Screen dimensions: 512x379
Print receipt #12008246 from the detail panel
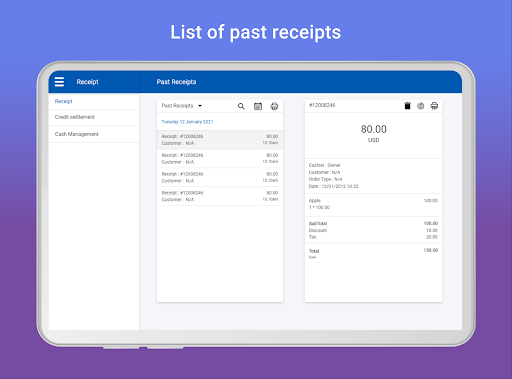(434, 106)
